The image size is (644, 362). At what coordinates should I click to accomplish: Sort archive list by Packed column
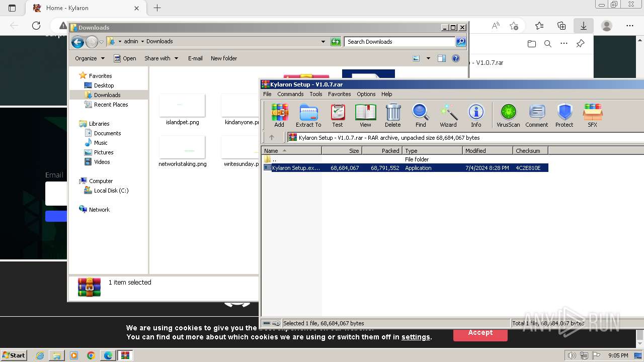click(x=382, y=151)
